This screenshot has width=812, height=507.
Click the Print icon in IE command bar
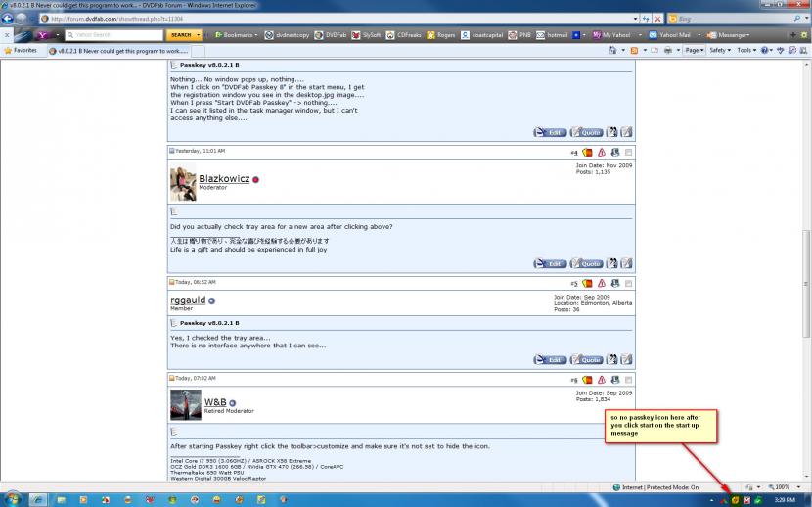tap(668, 50)
